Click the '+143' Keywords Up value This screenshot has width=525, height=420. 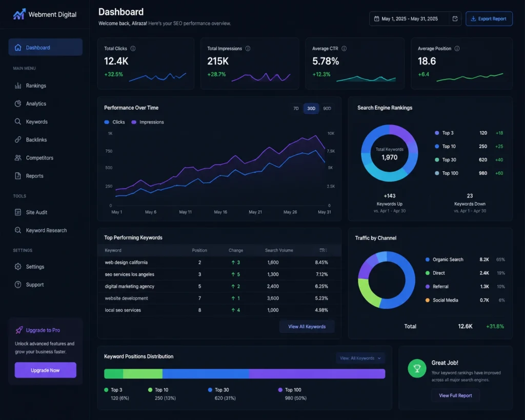point(390,196)
